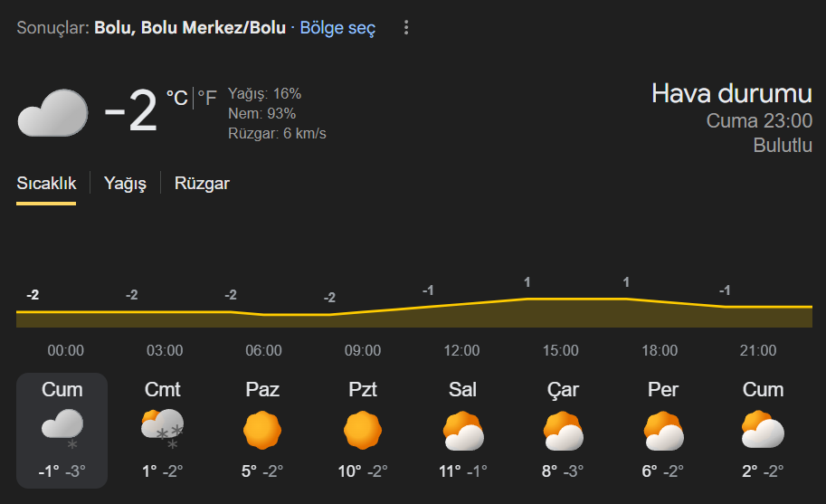Select the Sıcaklık tab
Screen dimensions: 826x504
(x=46, y=184)
